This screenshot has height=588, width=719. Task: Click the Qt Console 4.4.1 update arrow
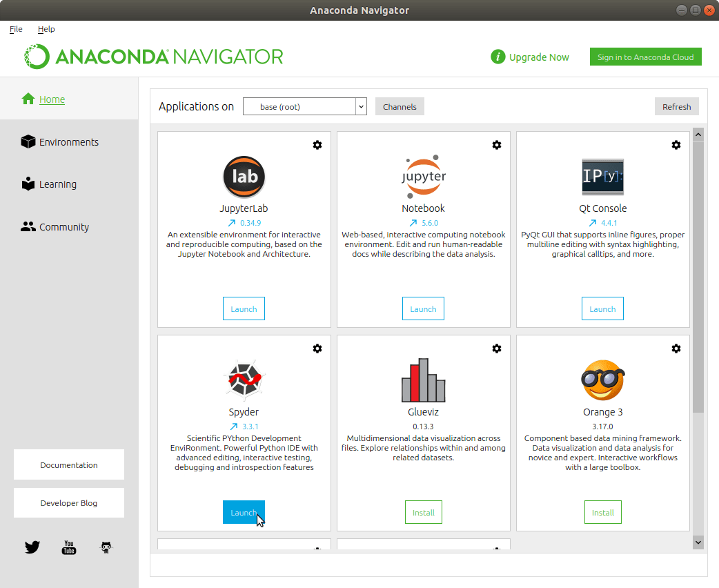coord(593,223)
